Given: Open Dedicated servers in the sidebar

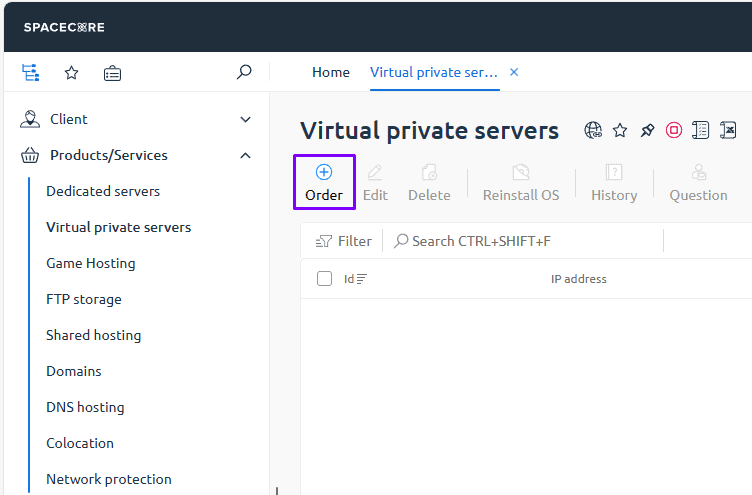Looking at the screenshot, I should (x=103, y=191).
